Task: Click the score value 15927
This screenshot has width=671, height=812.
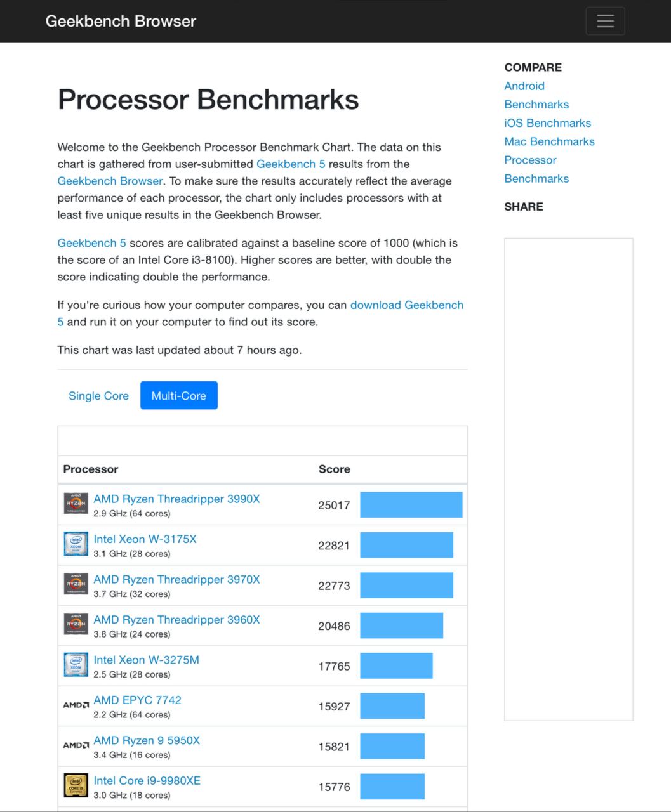Action: [334, 707]
